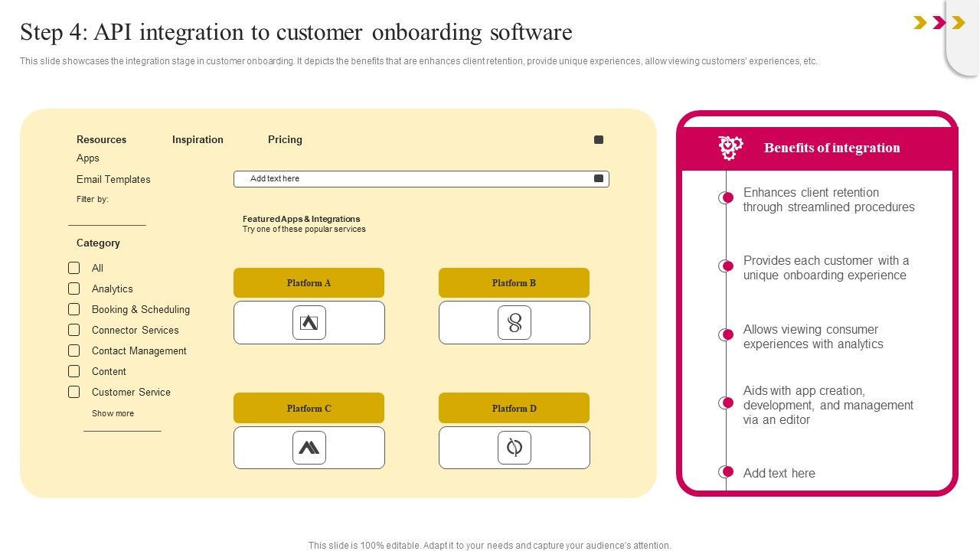Image resolution: width=980 pixels, height=551 pixels.
Task: Enable the Analytics filter checkbox
Action: point(74,289)
